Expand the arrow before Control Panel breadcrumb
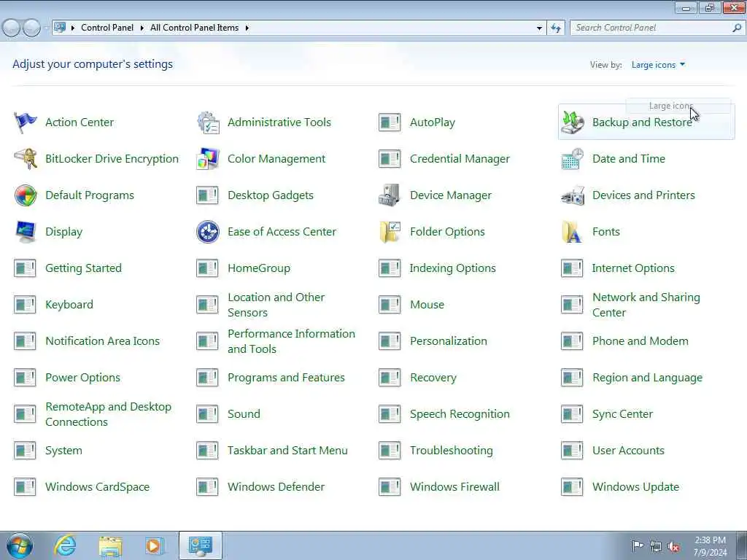This screenshot has width=747, height=560. coord(73,28)
